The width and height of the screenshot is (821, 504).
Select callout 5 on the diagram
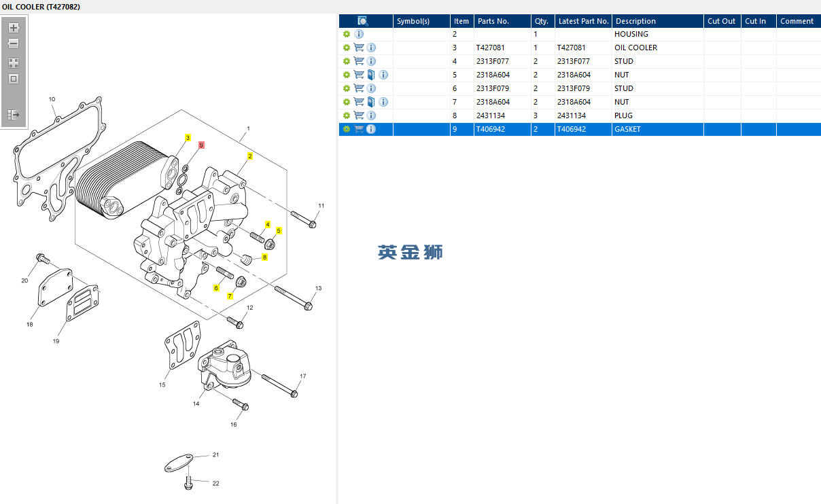click(x=279, y=231)
